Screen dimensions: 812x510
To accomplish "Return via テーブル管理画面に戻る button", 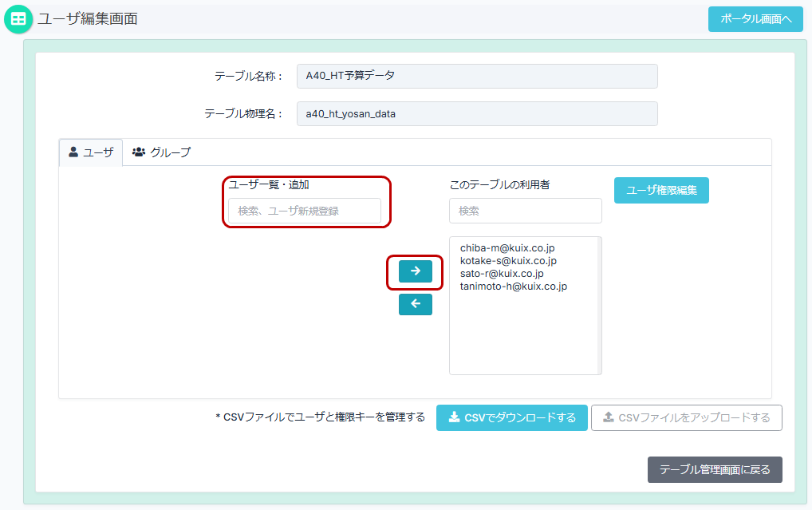I will point(714,469).
